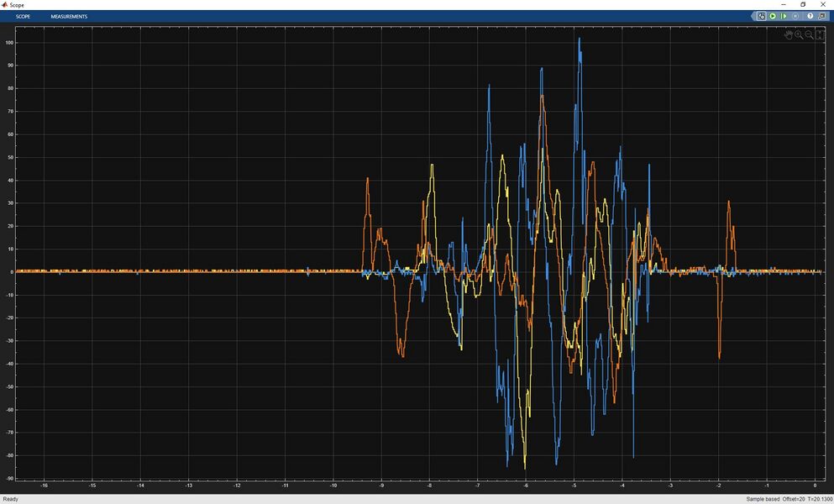Toggle the highlight Simulink block icon
Image resolution: width=834 pixels, height=504 pixels.
762,17
